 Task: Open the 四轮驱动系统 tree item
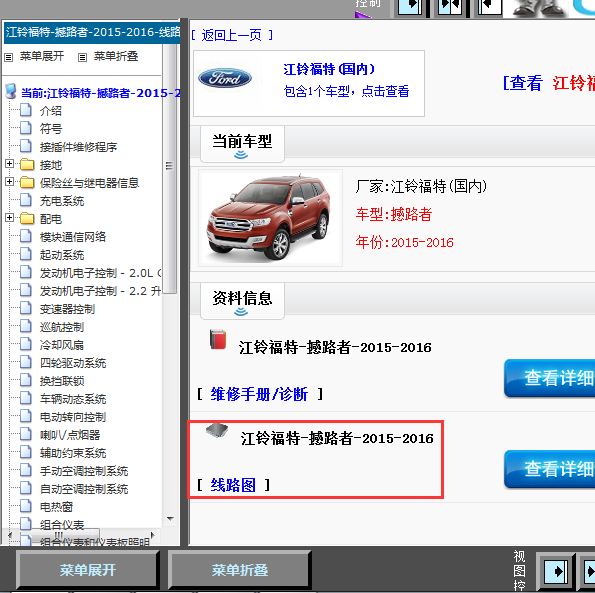click(x=73, y=363)
